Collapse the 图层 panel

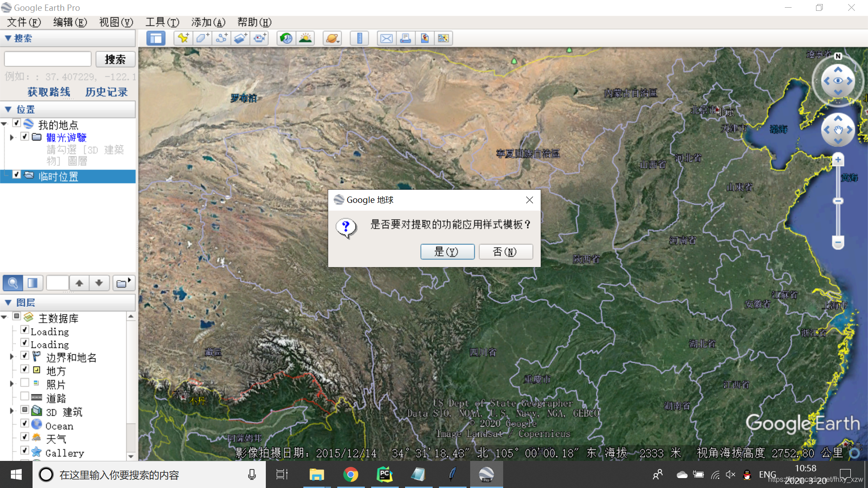click(8, 302)
